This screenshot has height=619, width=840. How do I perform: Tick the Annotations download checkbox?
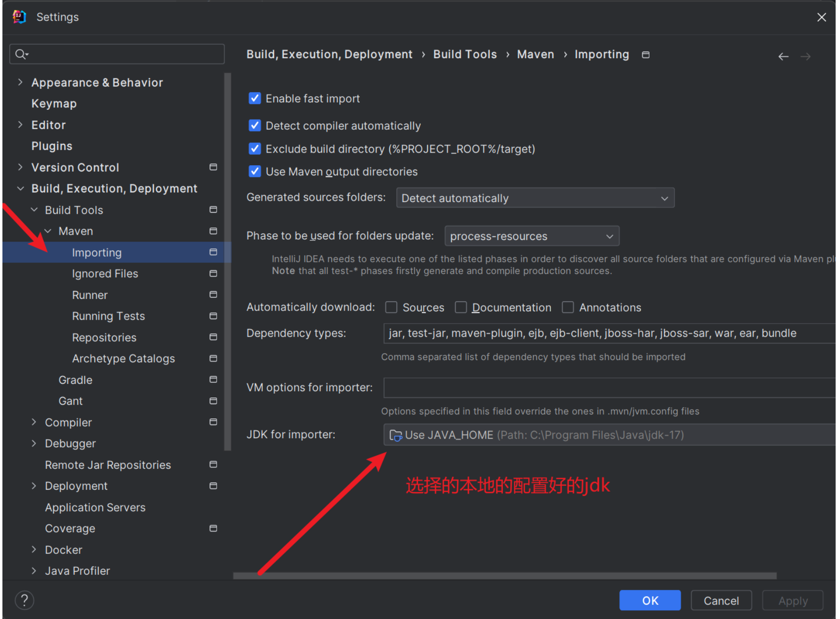[x=567, y=307]
